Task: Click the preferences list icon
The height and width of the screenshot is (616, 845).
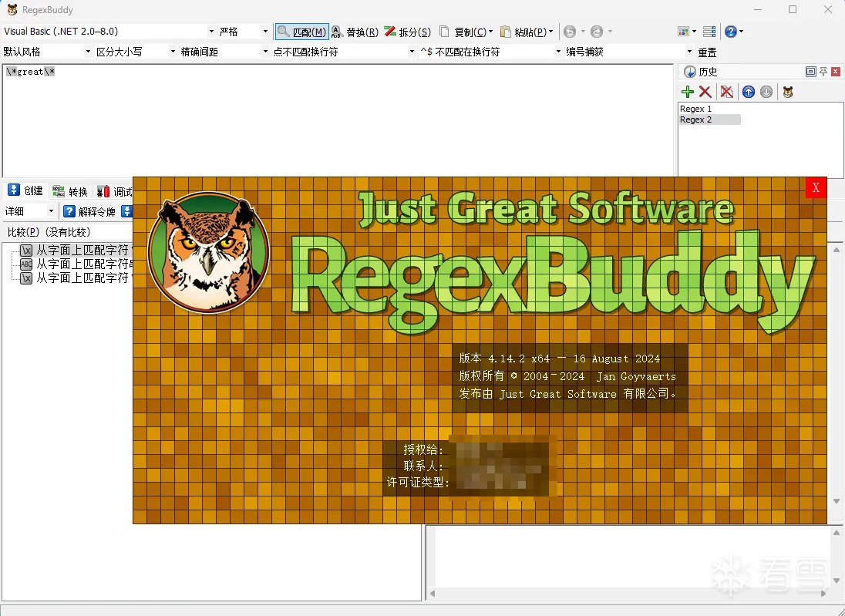Action: point(710,32)
